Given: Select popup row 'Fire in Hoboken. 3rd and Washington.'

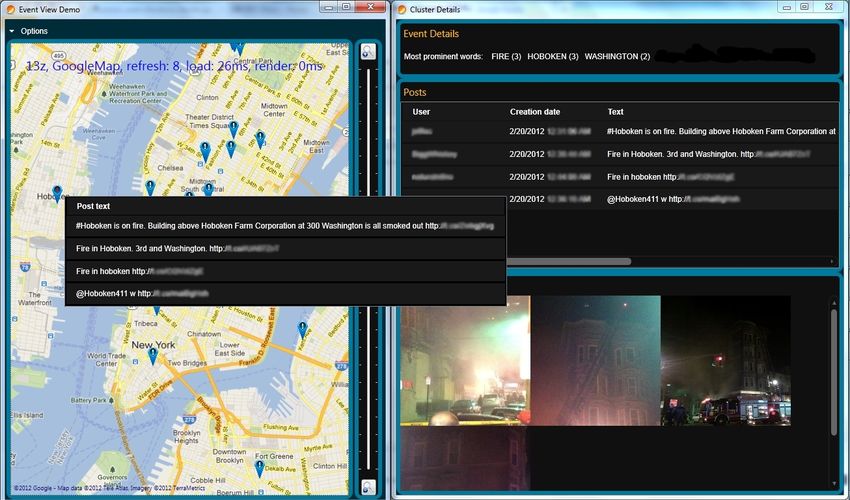Looking at the screenshot, I should [x=285, y=248].
